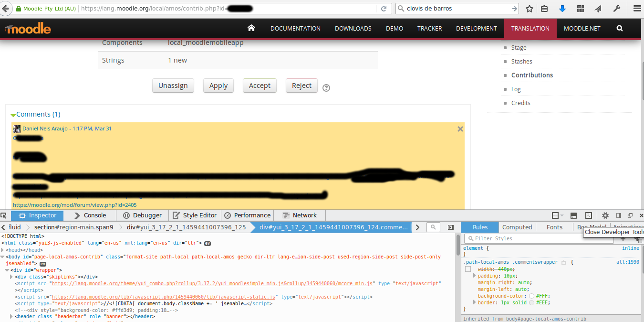Click the search go arrow
644x322 pixels.
(515, 8)
